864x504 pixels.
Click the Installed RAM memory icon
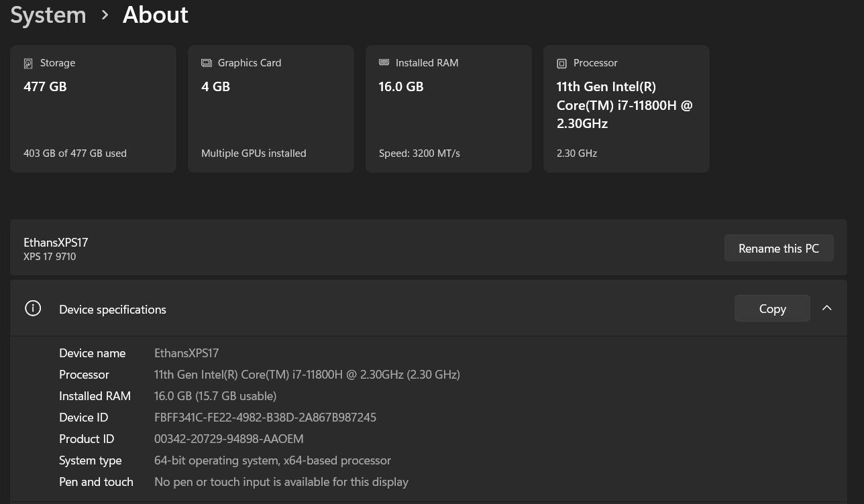click(x=384, y=62)
